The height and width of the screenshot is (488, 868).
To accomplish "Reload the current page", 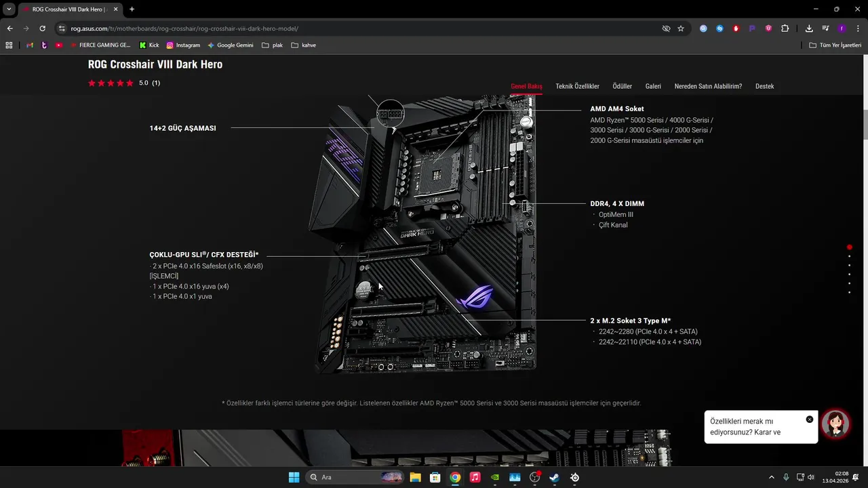I will click(x=42, y=28).
